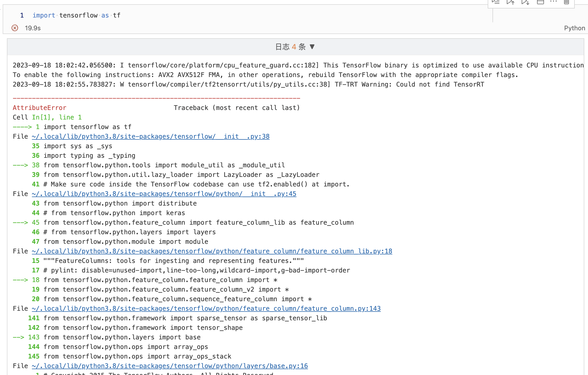This screenshot has height=375, width=588.
Task: Expand the log entries dropdown arrow
Action: (312, 47)
